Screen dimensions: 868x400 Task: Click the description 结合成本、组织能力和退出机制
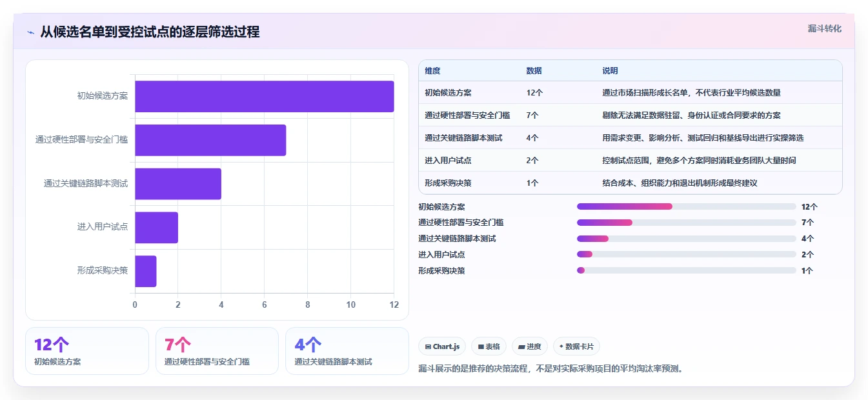pyautogui.click(x=680, y=183)
